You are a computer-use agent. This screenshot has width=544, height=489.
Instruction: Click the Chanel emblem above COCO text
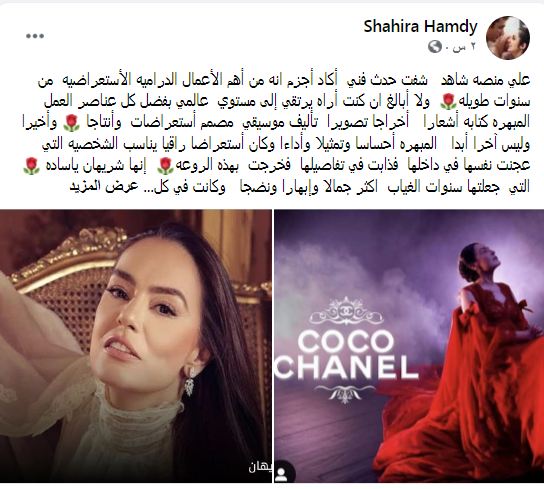tap(346, 311)
